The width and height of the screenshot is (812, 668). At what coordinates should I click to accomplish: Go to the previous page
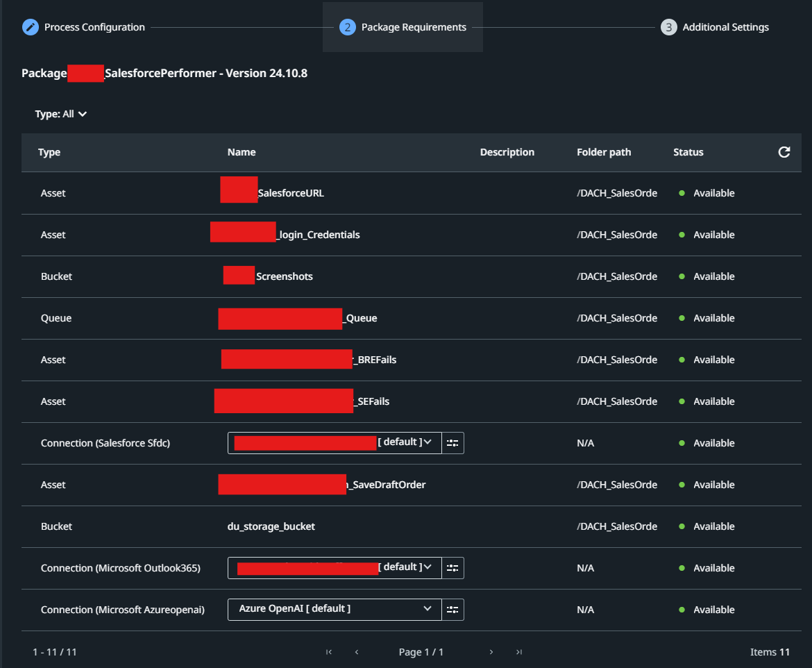pyautogui.click(x=357, y=652)
